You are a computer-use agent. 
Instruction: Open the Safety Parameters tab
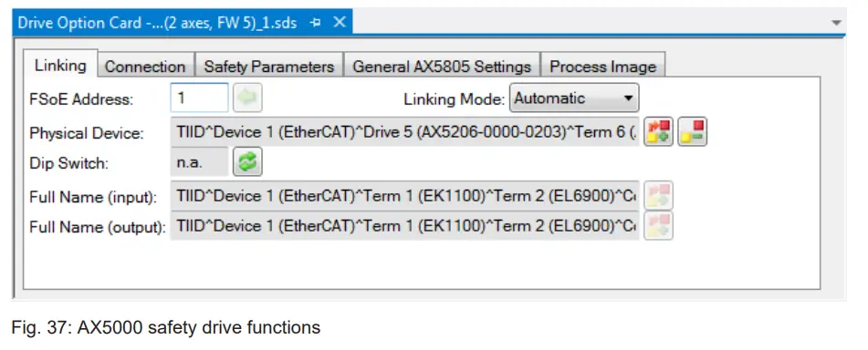point(269,67)
